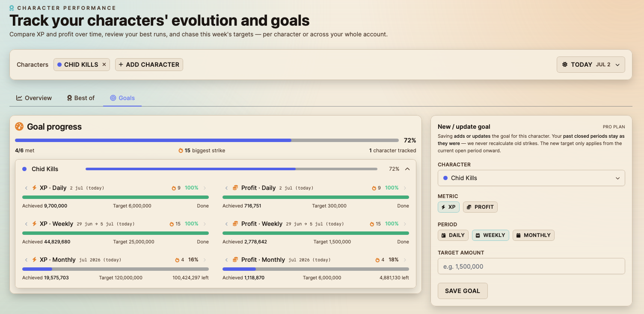The height and width of the screenshot is (314, 644).
Task: Remove Chid Kills character chip with the X
Action: pyautogui.click(x=104, y=65)
